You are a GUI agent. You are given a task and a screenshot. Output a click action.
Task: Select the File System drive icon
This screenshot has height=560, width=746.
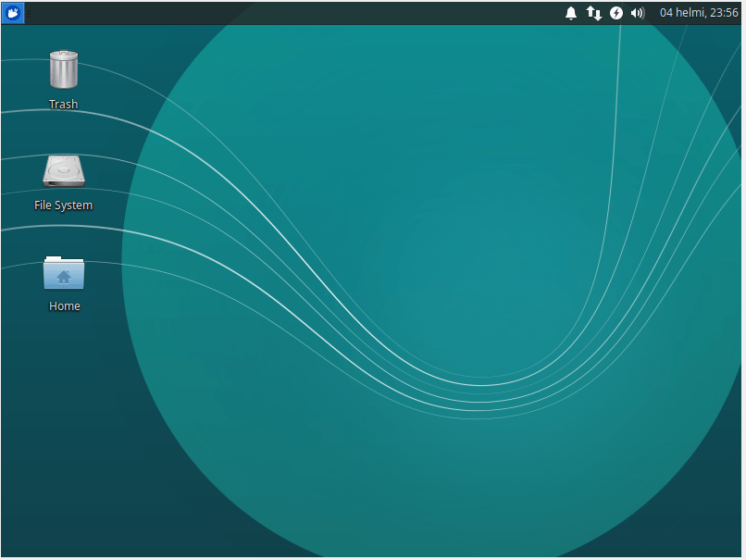pyautogui.click(x=63, y=171)
